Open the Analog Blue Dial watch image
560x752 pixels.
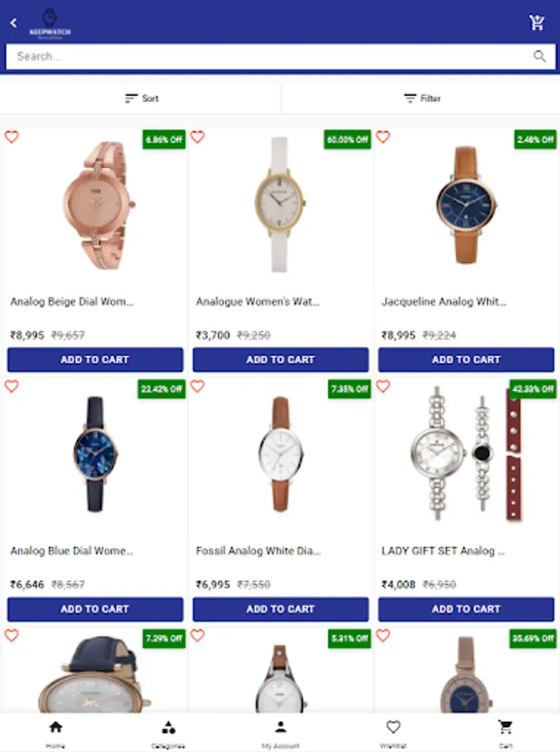pos(95,455)
